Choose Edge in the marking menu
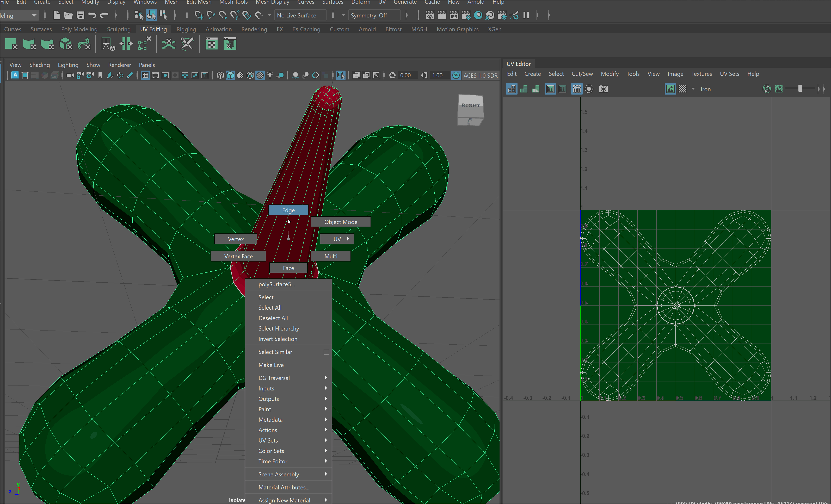 coord(288,210)
